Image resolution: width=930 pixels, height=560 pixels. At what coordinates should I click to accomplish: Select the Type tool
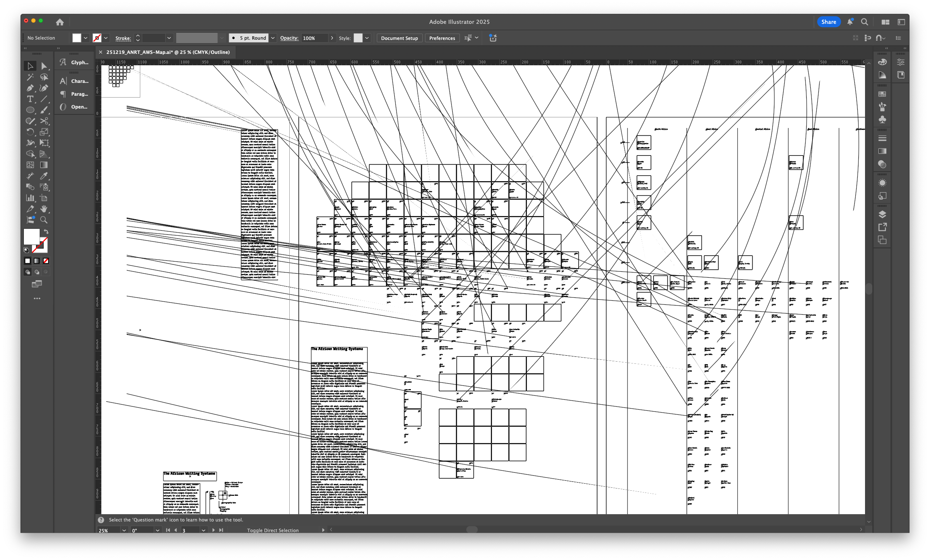click(30, 99)
